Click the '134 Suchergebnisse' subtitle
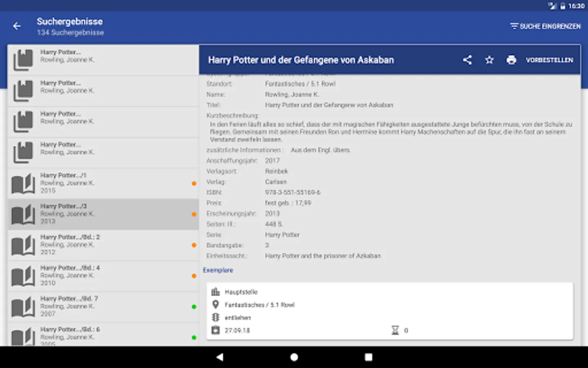588x368 pixels. (70, 33)
